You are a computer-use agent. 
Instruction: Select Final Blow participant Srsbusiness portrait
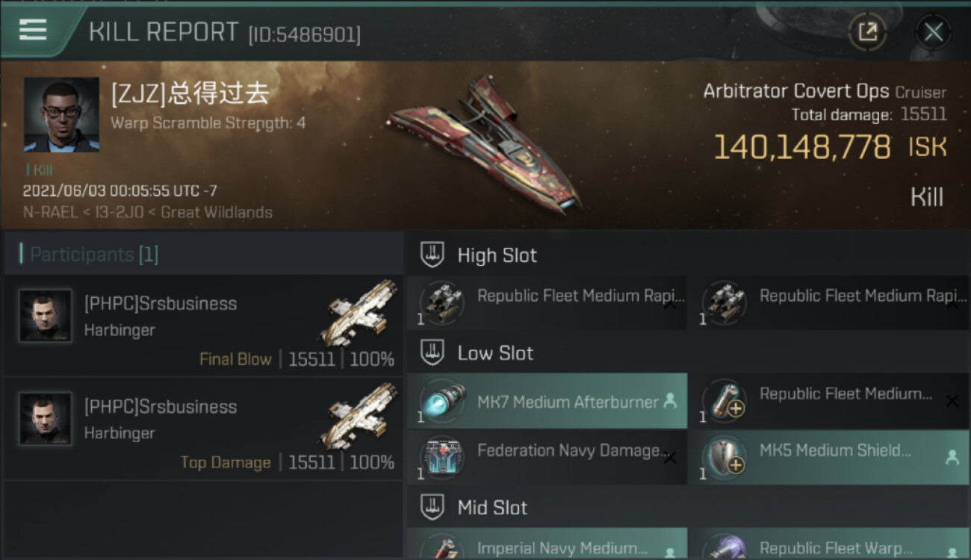click(x=46, y=316)
